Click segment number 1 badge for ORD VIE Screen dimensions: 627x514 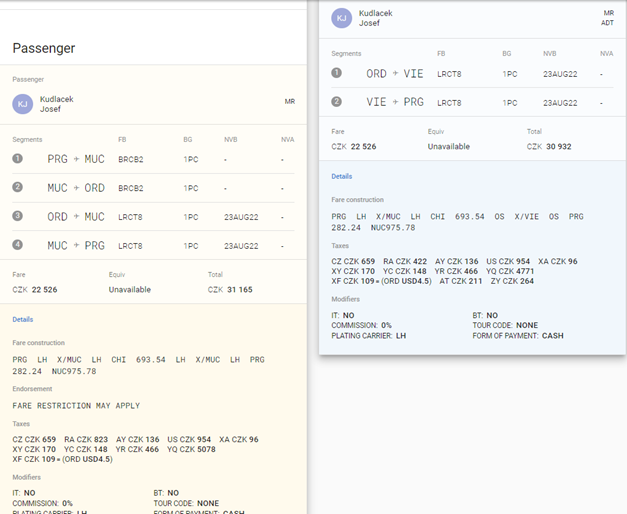click(x=337, y=73)
